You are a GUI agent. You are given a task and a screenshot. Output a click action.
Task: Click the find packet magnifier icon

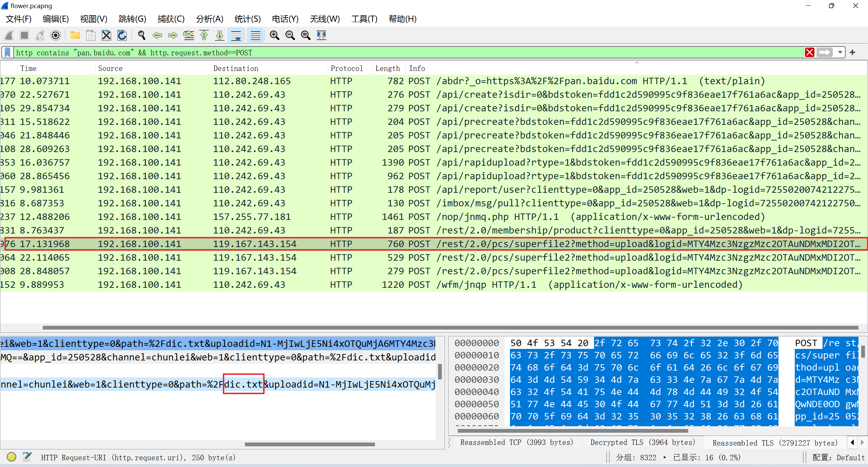tap(142, 35)
